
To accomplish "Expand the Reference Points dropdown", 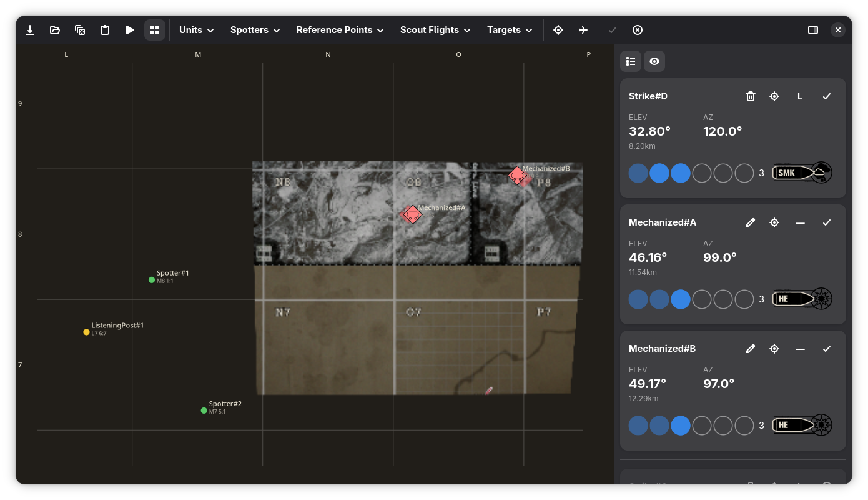I will click(340, 30).
